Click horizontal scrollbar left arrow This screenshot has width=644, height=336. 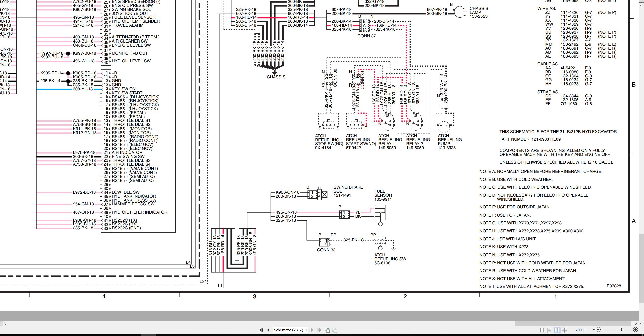coord(5,323)
